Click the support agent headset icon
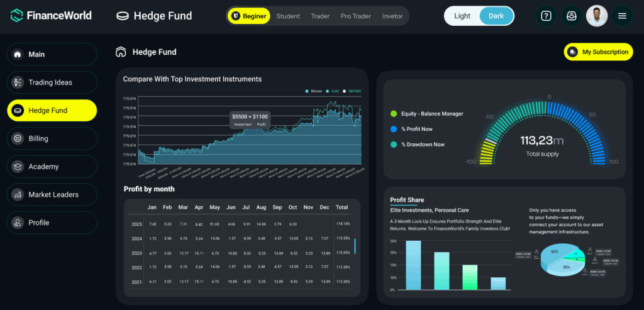 point(571,16)
